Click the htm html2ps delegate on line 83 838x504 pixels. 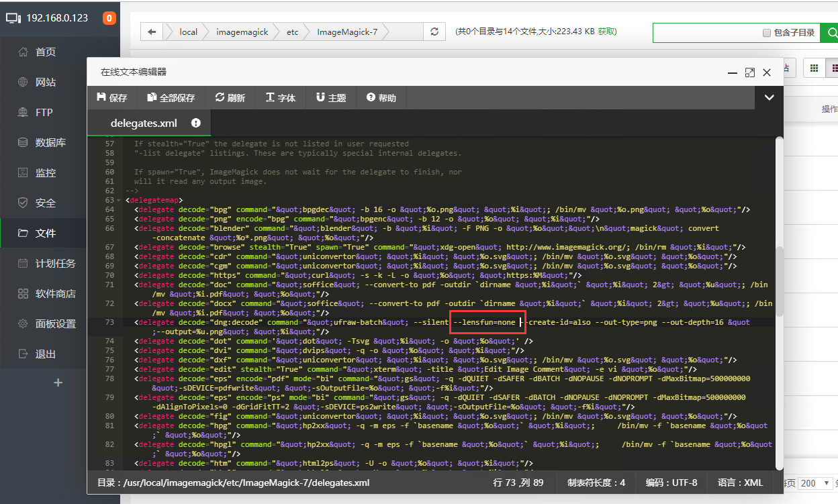click(x=333, y=463)
